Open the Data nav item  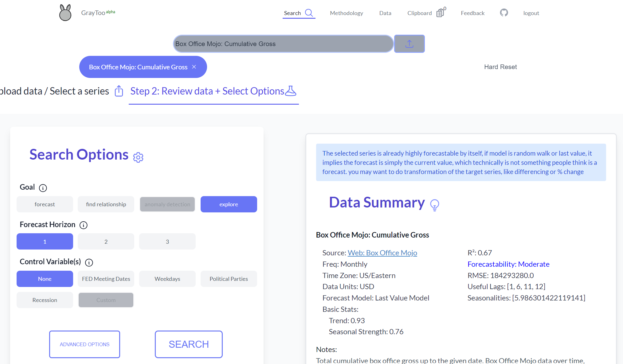pyautogui.click(x=385, y=13)
